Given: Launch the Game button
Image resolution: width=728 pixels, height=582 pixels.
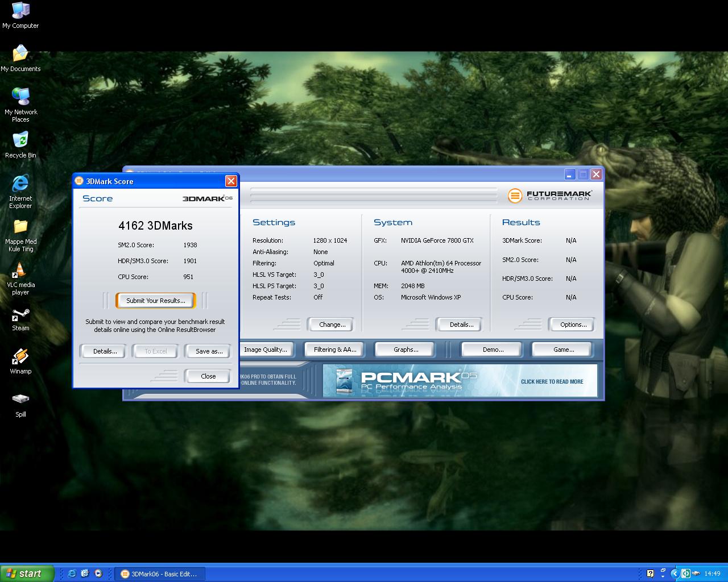Looking at the screenshot, I should [563, 350].
